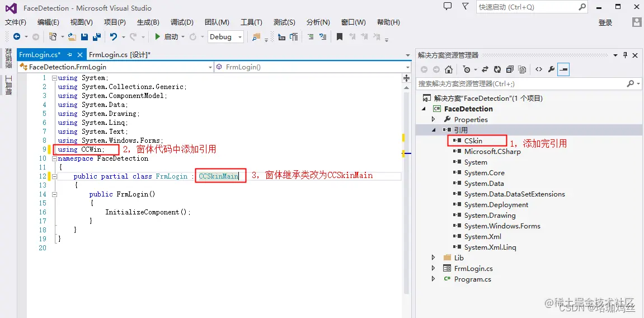The image size is (644, 318).
Task: Click the 登录 sign-in link
Action: tap(605, 23)
